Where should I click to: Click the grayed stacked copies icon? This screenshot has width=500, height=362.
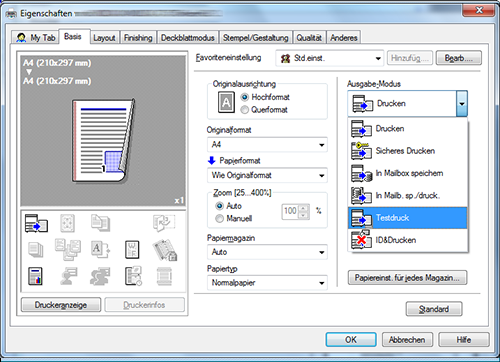click(x=36, y=250)
